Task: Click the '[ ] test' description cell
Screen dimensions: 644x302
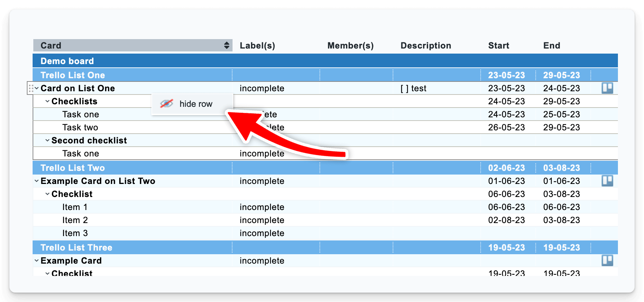Action: (x=413, y=88)
